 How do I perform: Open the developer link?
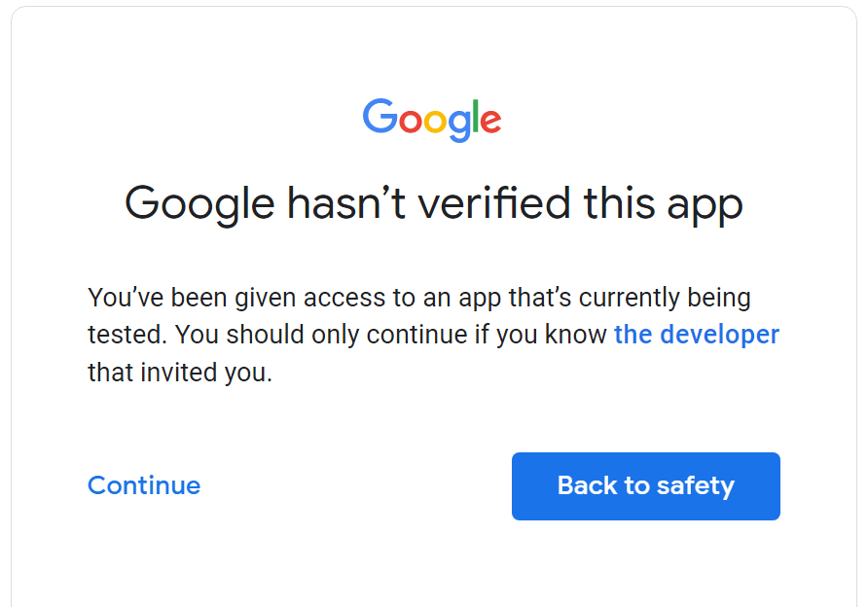[697, 335]
